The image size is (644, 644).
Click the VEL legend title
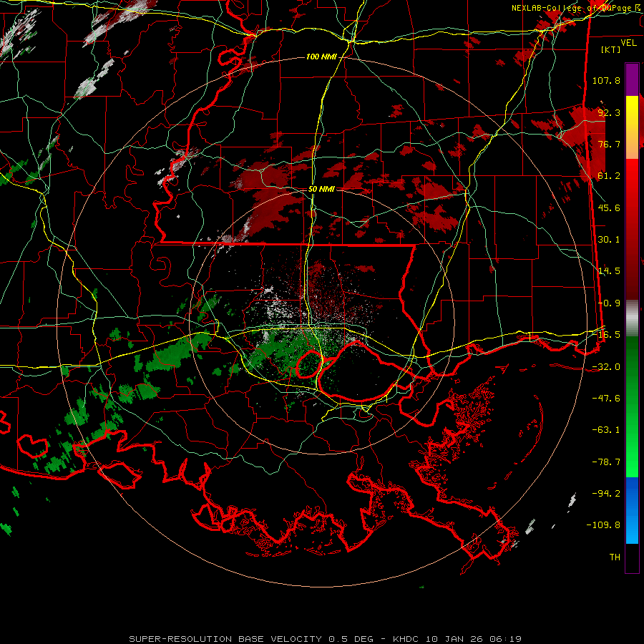click(x=628, y=43)
